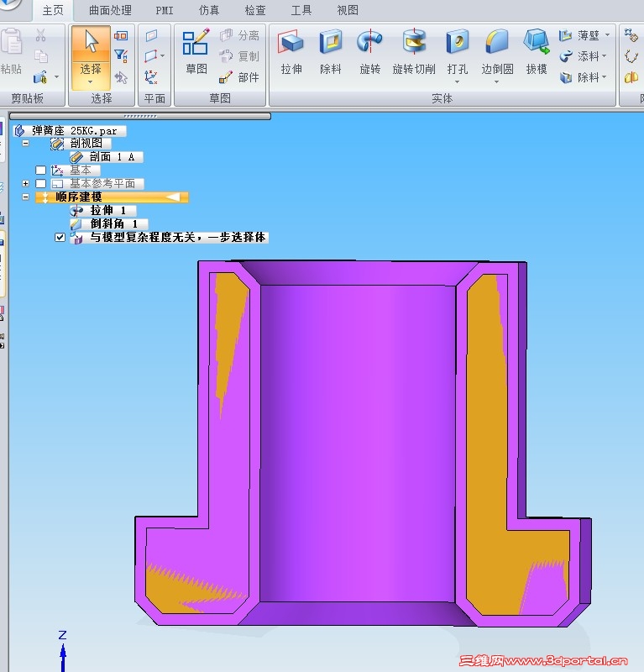Select the 旋转切削 (Revolved Cut) tool
This screenshot has width=644, height=672.
414,51
